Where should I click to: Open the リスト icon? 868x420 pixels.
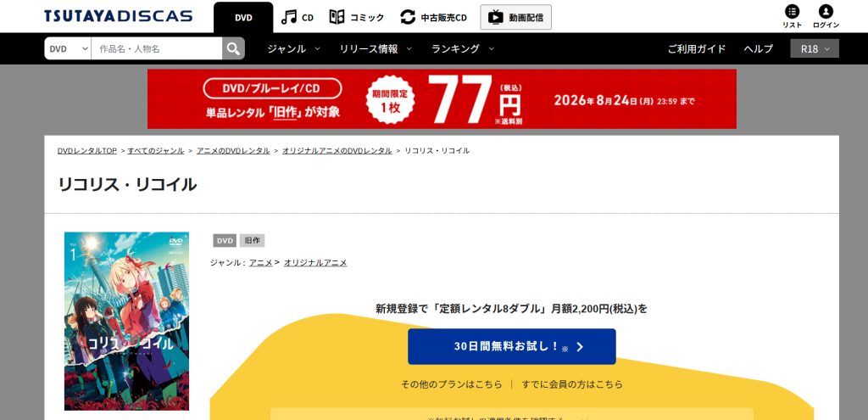click(793, 17)
